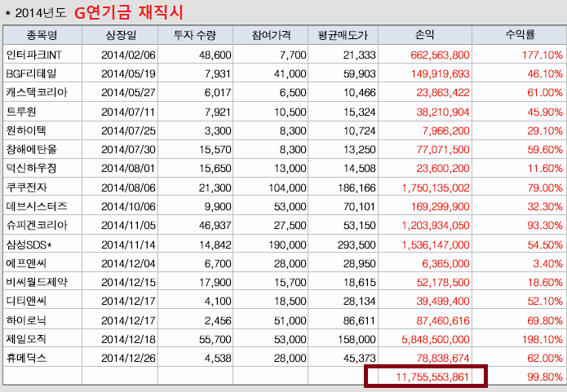Click participation price 41,000

pos(290,73)
